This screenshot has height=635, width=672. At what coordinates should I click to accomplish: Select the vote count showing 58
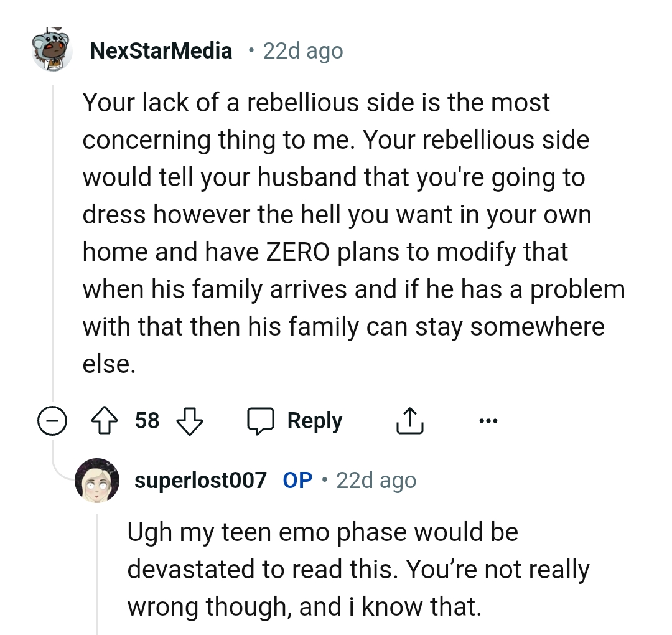pyautogui.click(x=147, y=421)
